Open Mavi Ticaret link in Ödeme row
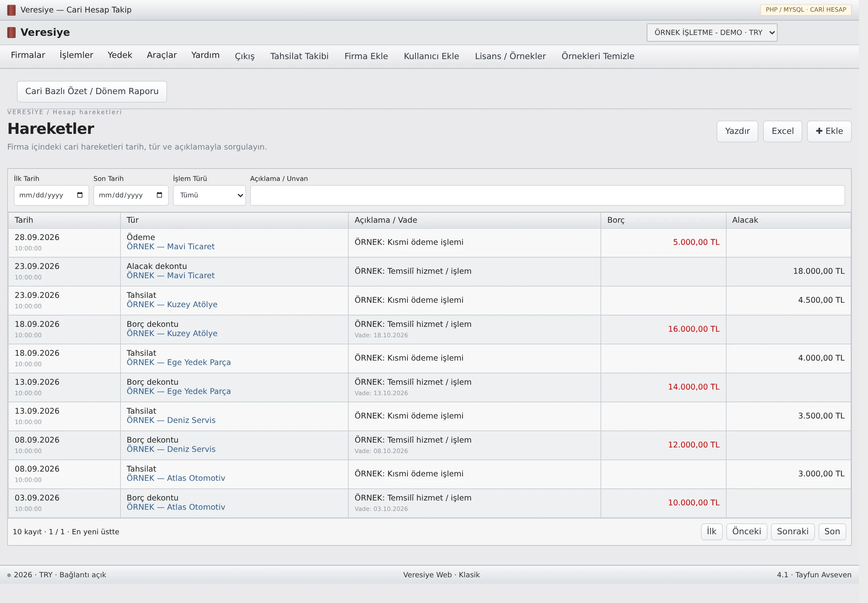 171,247
